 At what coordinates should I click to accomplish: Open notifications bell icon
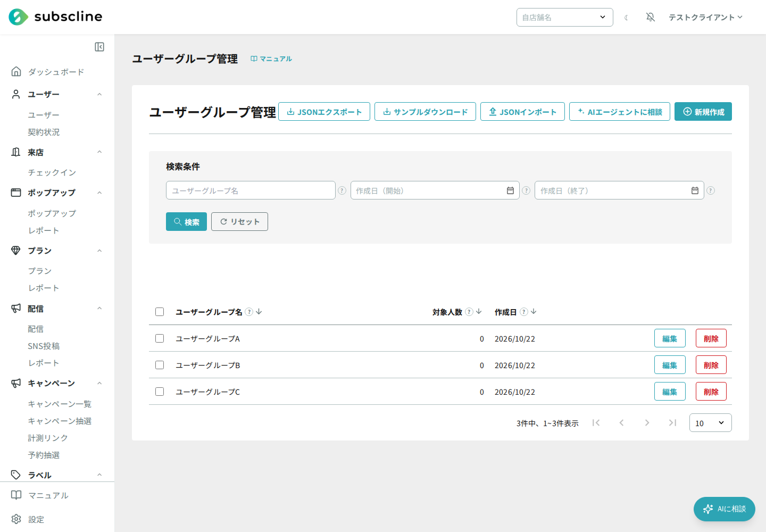650,17
